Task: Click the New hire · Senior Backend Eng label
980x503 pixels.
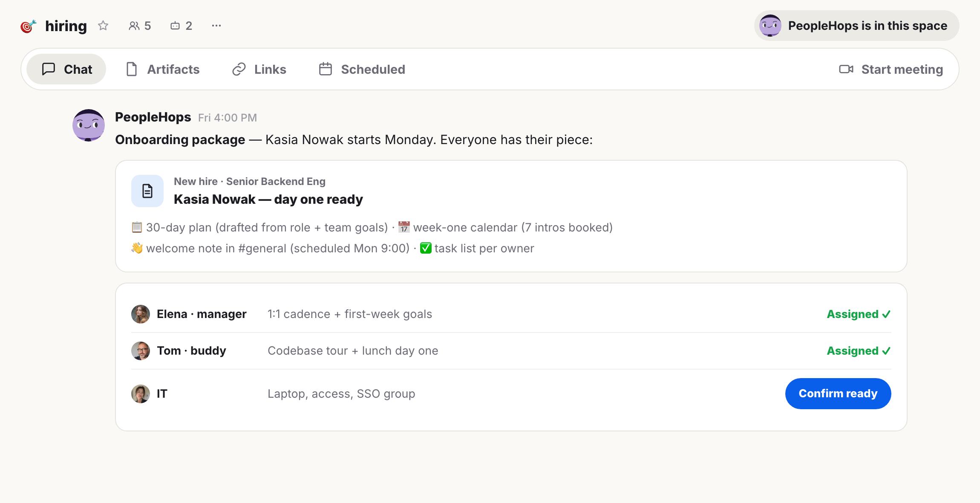Action: 250,181
